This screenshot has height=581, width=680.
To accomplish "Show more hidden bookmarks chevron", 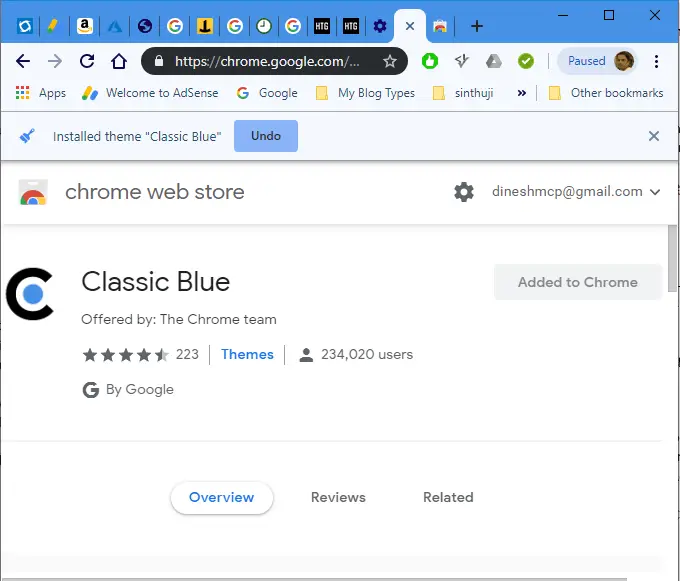I will point(522,93).
